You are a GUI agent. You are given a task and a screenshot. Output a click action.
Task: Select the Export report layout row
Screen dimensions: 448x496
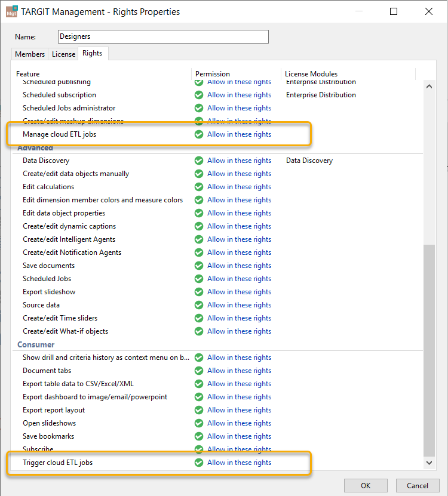pyautogui.click(x=217, y=410)
